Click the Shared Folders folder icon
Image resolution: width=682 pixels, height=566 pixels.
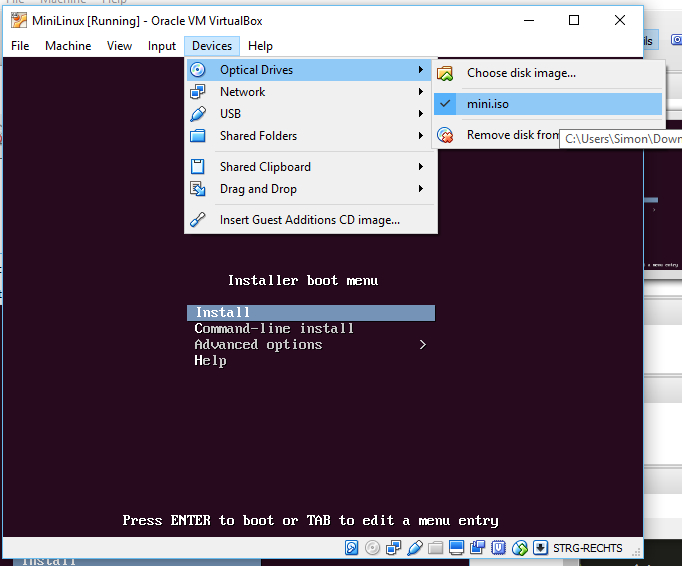coord(197,136)
